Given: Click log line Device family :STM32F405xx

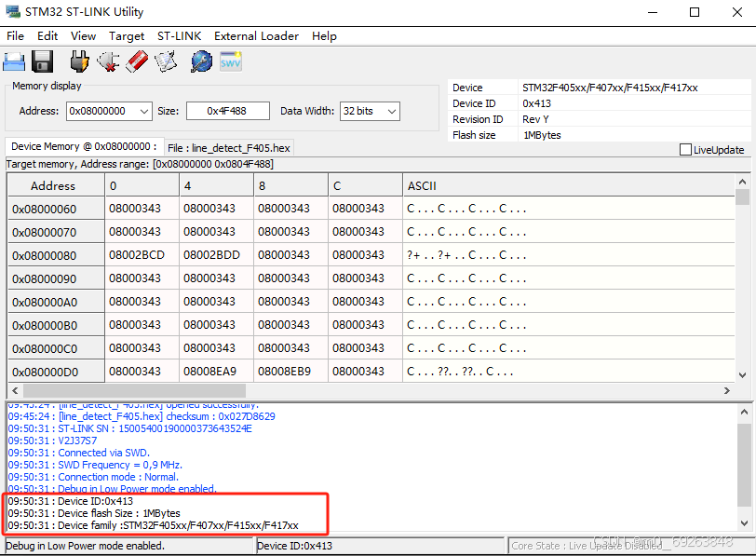Looking at the screenshot, I should [154, 525].
